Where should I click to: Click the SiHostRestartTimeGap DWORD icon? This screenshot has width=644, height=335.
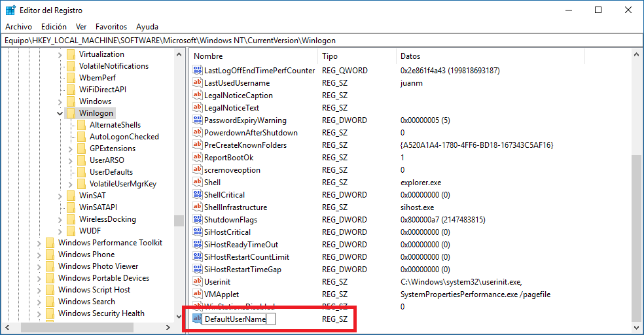point(198,269)
